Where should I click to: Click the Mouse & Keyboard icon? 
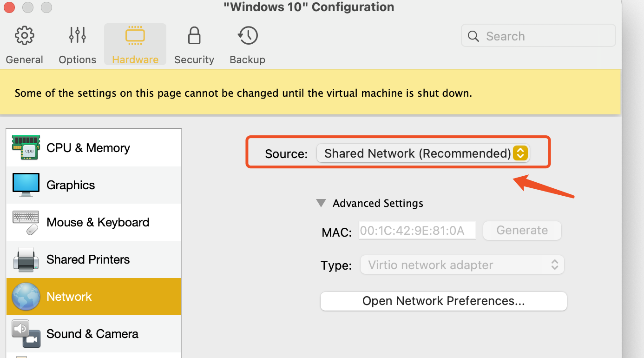pos(26,222)
